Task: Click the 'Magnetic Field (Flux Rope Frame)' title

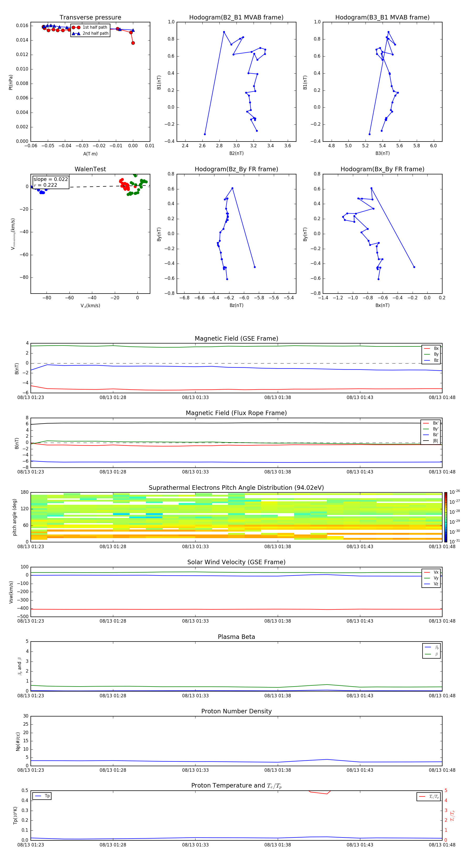Action: coord(236,413)
